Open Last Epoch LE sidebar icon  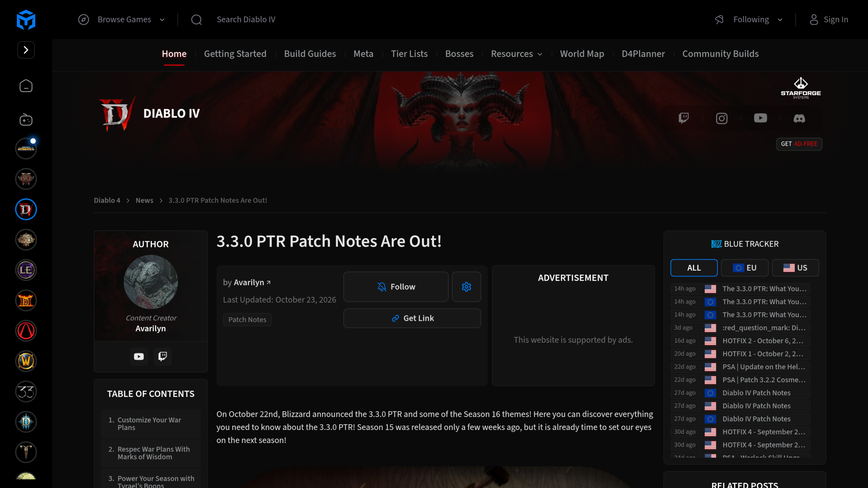26,270
